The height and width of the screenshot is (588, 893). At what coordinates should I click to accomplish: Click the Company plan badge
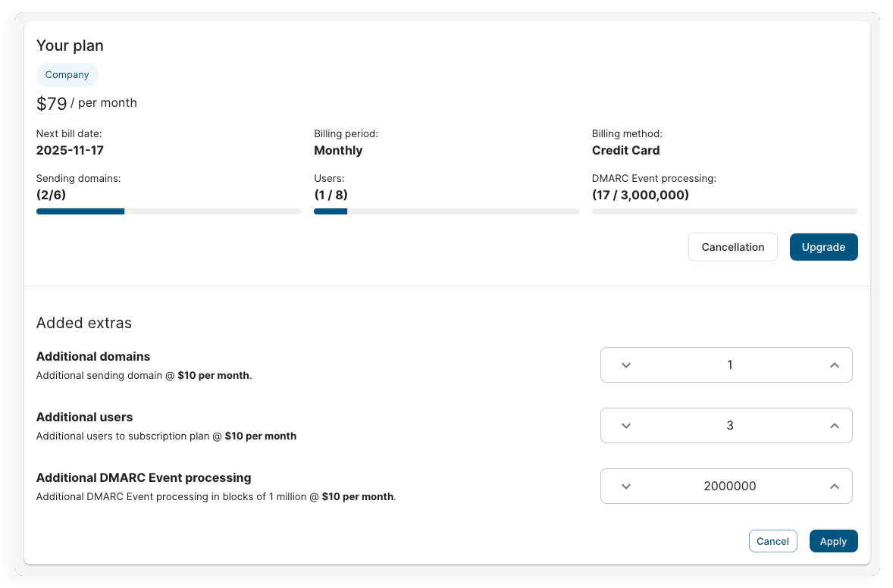[x=67, y=75]
